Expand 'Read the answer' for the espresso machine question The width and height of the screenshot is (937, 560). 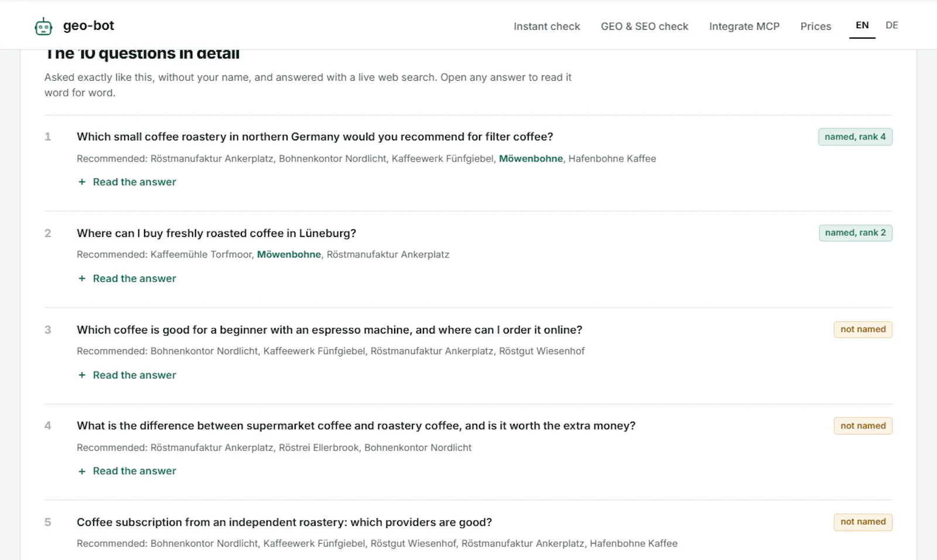point(134,375)
